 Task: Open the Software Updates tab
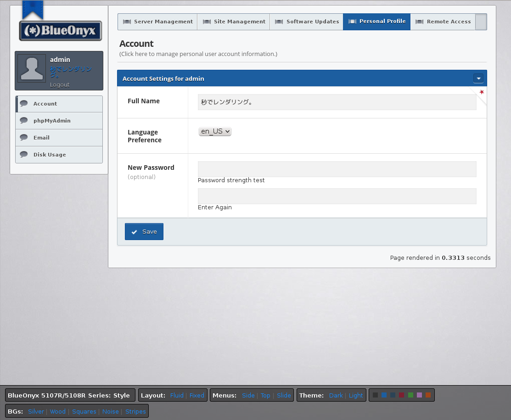point(307,22)
